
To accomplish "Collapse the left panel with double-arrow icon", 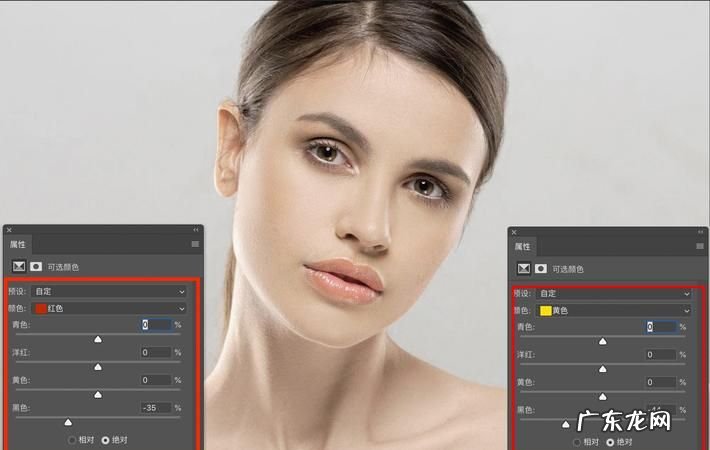I will click(196, 230).
